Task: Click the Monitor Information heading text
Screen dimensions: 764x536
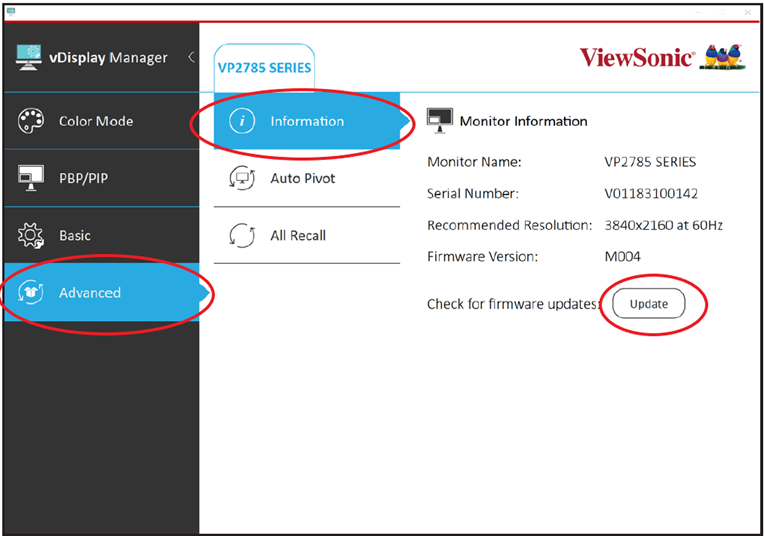Action: pos(523,121)
